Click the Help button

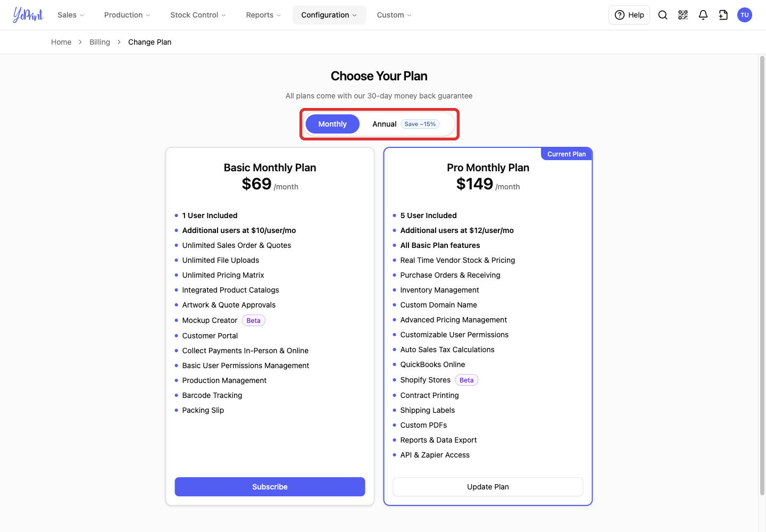pos(629,15)
